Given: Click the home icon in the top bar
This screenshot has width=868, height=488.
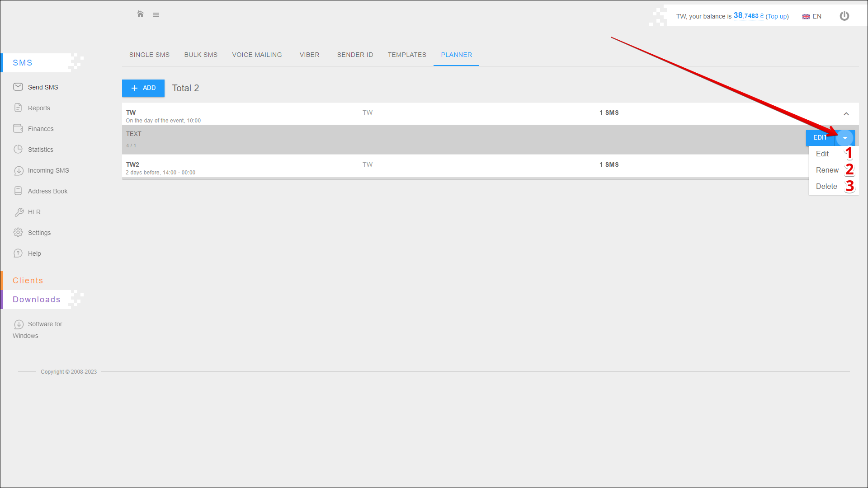Looking at the screenshot, I should [x=140, y=14].
